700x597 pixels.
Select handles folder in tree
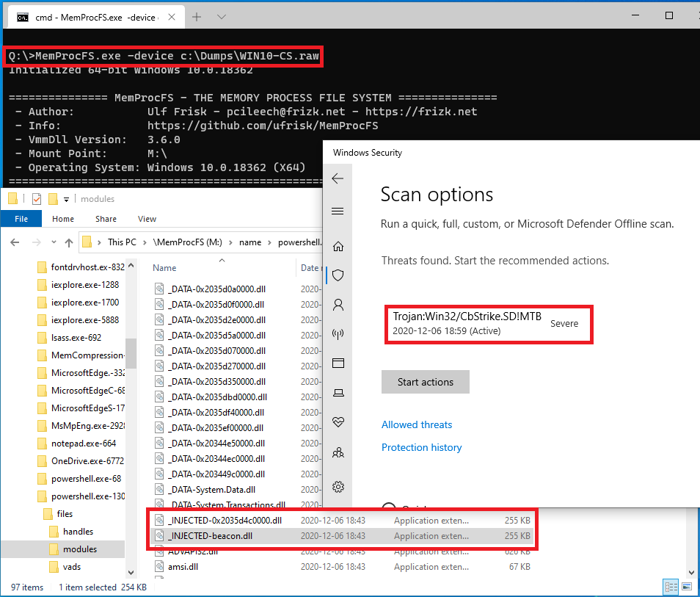coord(71,532)
